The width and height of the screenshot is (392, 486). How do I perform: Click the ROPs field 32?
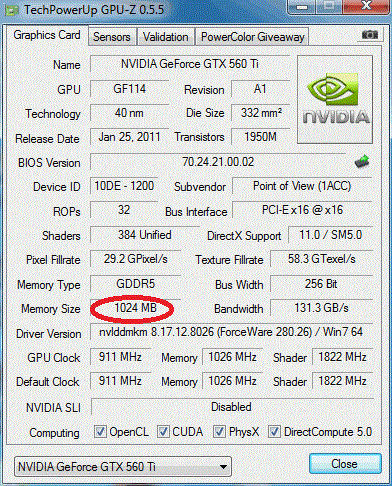(124, 210)
